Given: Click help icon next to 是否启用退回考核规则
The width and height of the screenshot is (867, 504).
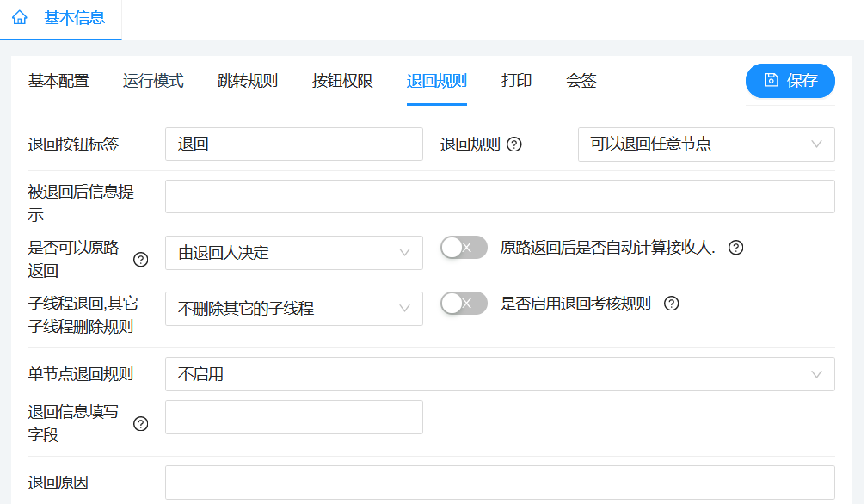Looking at the screenshot, I should (x=671, y=304).
